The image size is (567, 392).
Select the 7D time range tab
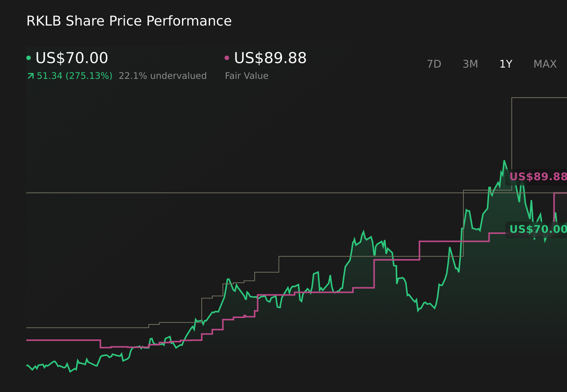click(x=434, y=64)
